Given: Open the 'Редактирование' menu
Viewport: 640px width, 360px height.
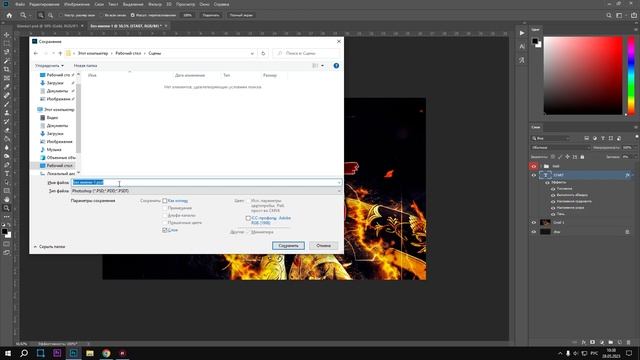Looking at the screenshot, I should coord(44,4).
